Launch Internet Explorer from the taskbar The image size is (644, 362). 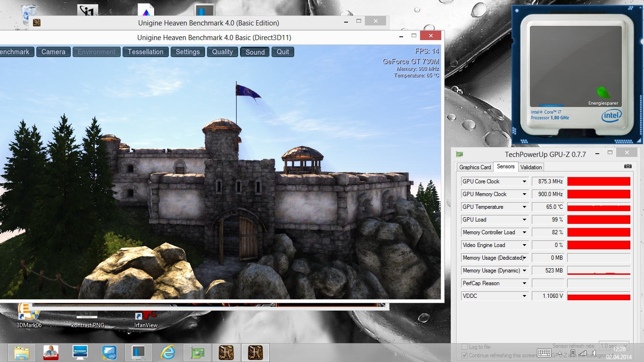pyautogui.click(x=168, y=353)
